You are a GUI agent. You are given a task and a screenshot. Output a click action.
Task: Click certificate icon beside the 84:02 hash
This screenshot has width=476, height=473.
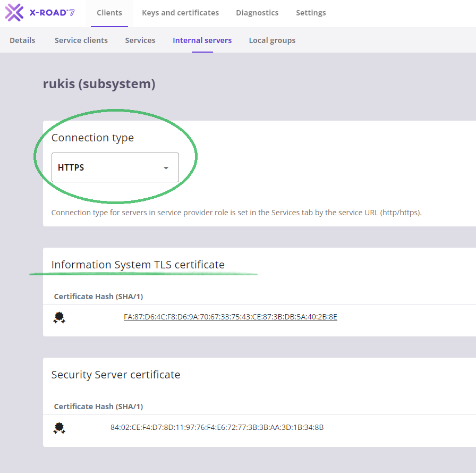pos(59,428)
